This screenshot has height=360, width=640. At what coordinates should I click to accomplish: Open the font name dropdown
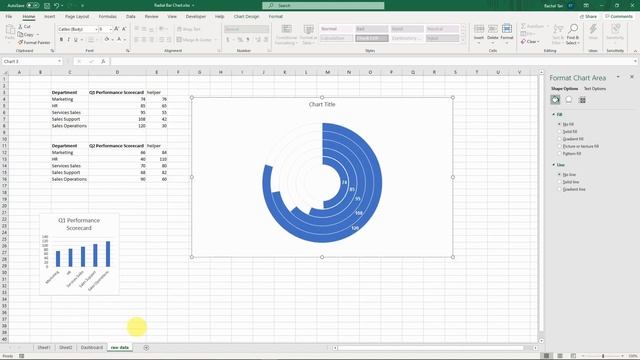96,29
